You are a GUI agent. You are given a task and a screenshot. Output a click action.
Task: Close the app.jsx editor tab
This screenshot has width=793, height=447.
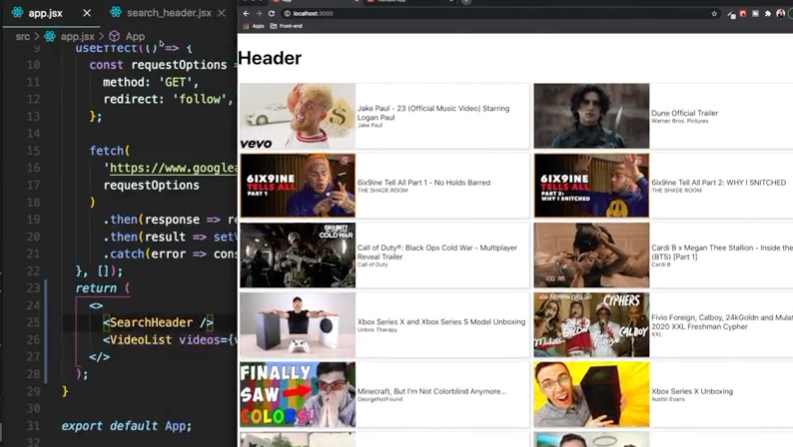87,13
